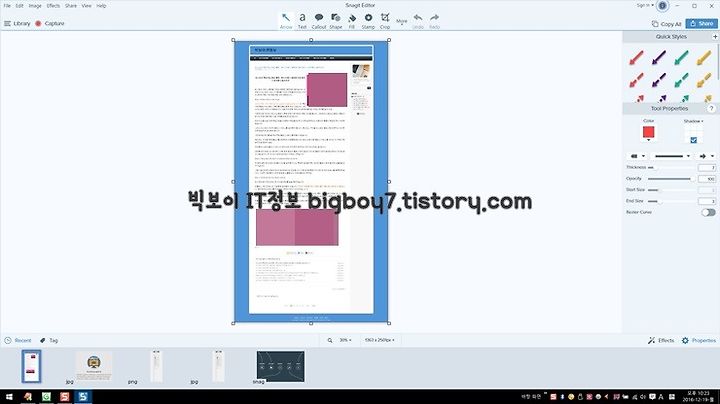
Task: Switch to the Tag tray tab
Action: [49, 340]
